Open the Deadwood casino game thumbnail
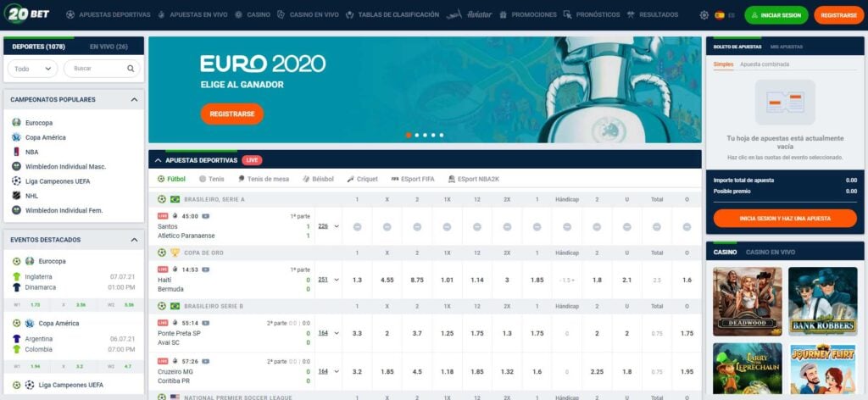 pos(748,302)
